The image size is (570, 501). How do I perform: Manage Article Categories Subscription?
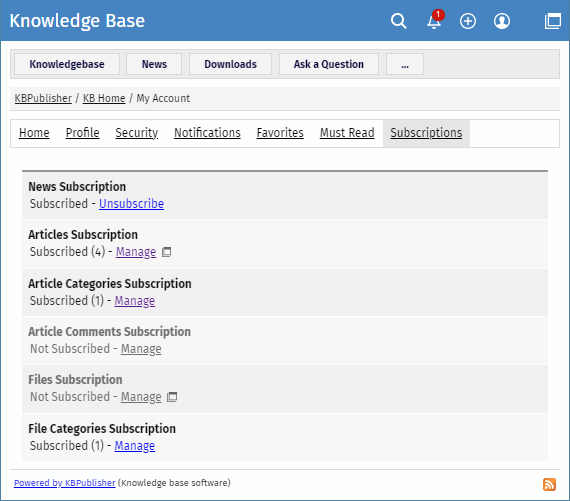pyautogui.click(x=135, y=301)
